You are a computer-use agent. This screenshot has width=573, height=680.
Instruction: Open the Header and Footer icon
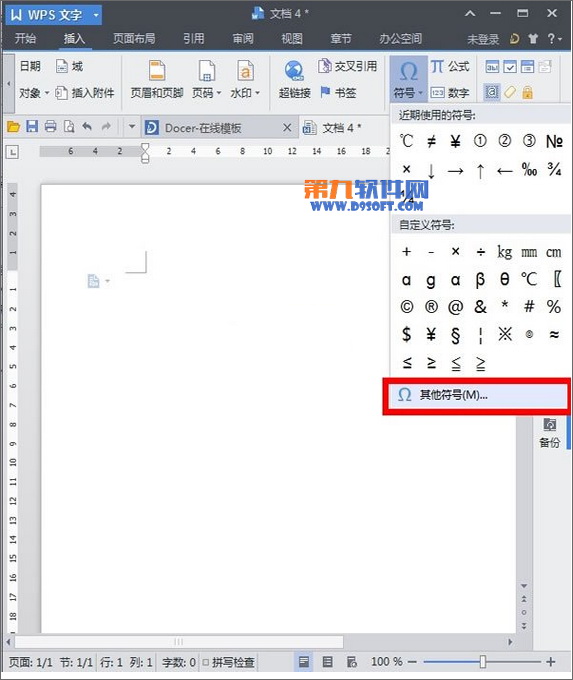click(x=157, y=71)
